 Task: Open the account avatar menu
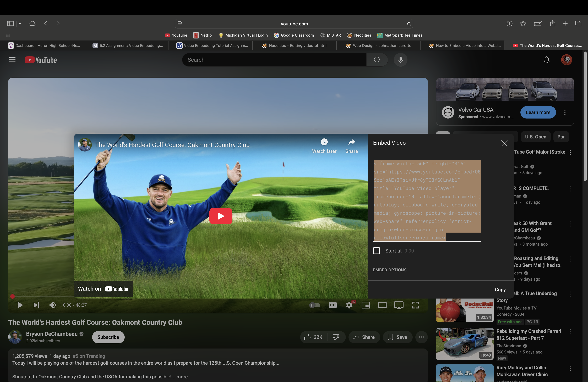567,60
